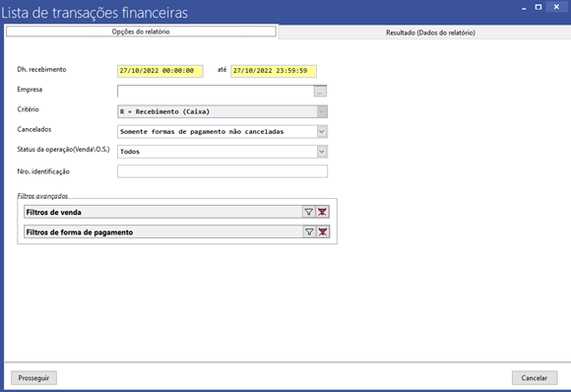The width and height of the screenshot is (571, 392).
Task: Select the Filtros de venda row
Action: point(163,212)
